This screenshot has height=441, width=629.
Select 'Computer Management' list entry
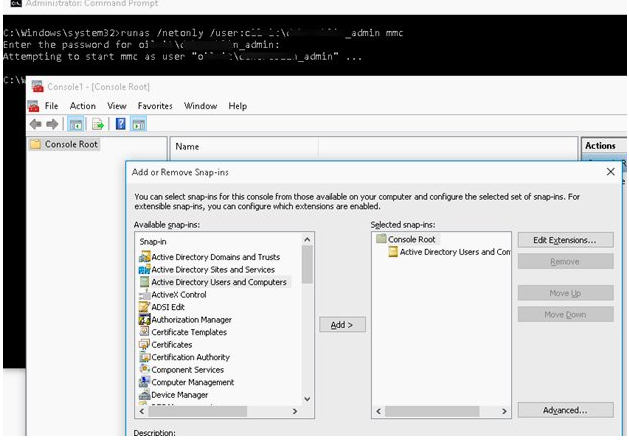point(193,382)
